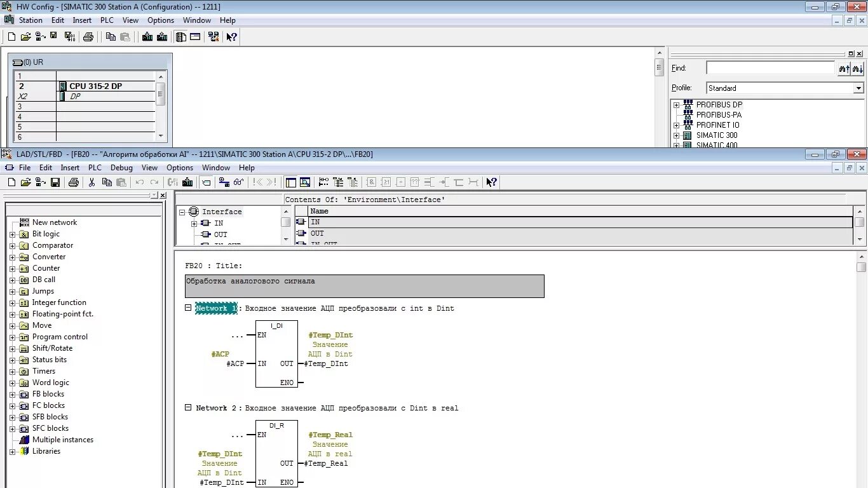Open Profile dropdown showing Standard
The height and width of the screenshot is (488, 868).
(x=785, y=88)
